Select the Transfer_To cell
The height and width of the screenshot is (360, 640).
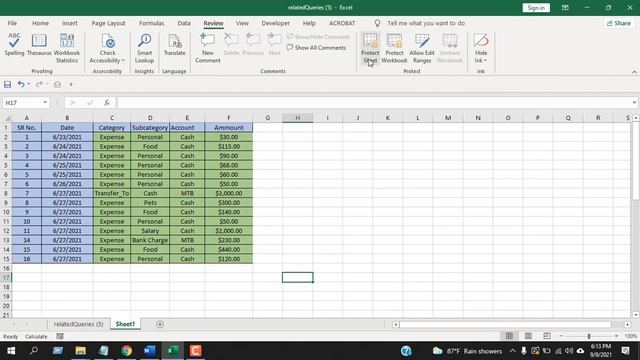point(112,193)
